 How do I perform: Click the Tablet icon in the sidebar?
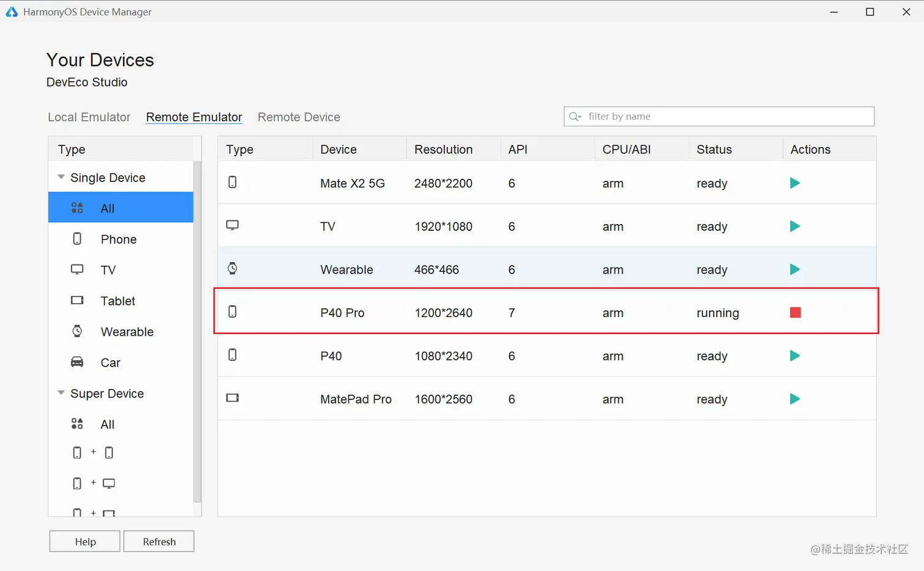tap(77, 300)
